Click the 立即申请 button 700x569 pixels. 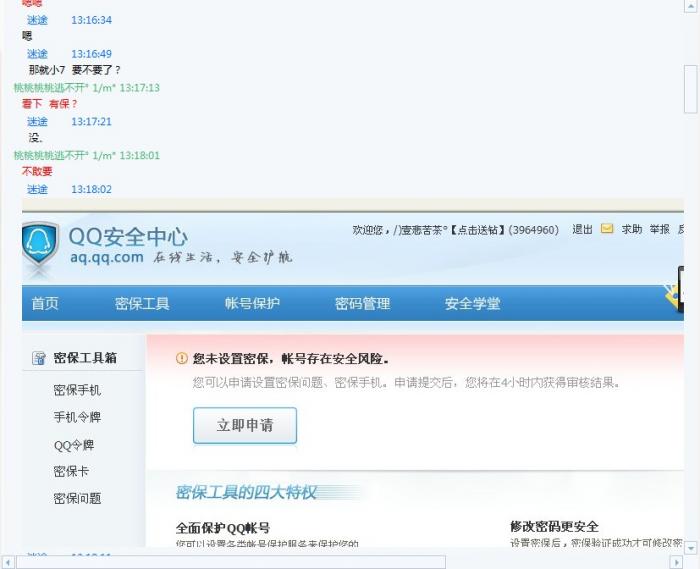pos(245,425)
